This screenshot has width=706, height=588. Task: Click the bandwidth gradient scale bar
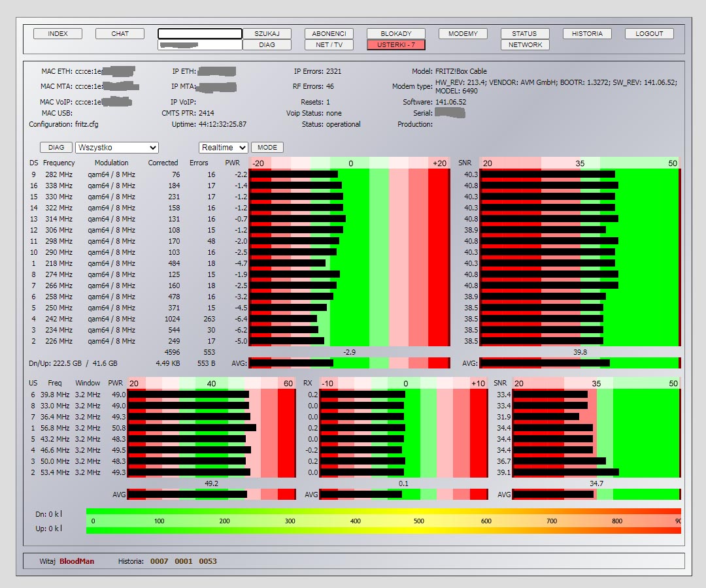tap(383, 521)
